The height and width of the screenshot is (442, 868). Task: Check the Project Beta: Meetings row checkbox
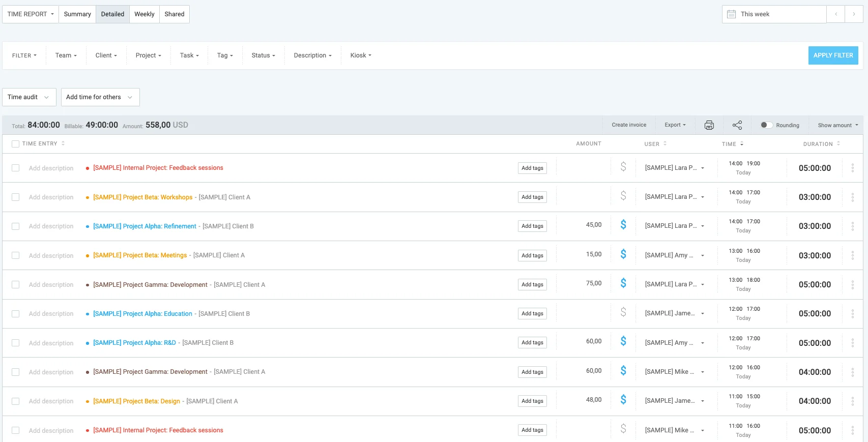click(16, 255)
